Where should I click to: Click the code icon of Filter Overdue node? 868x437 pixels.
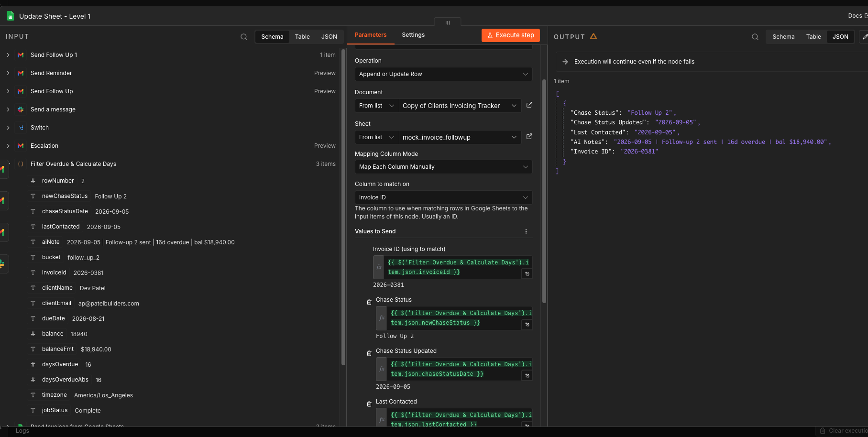(21, 164)
